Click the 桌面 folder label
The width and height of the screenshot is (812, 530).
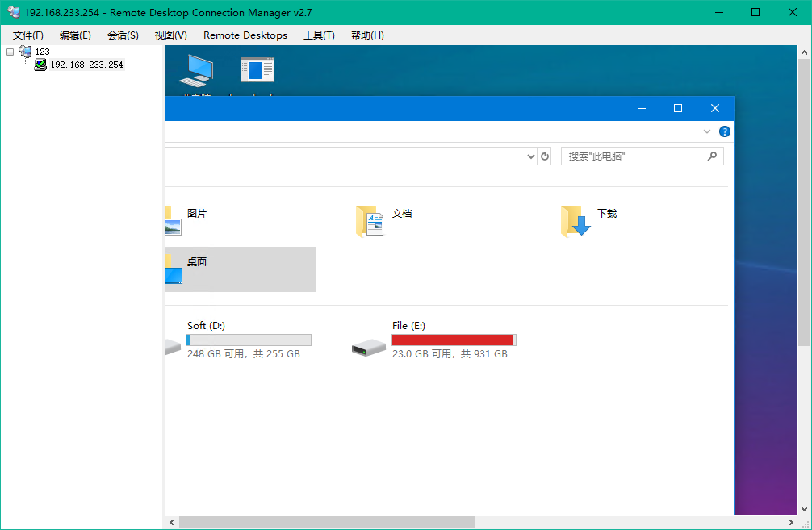coord(197,262)
